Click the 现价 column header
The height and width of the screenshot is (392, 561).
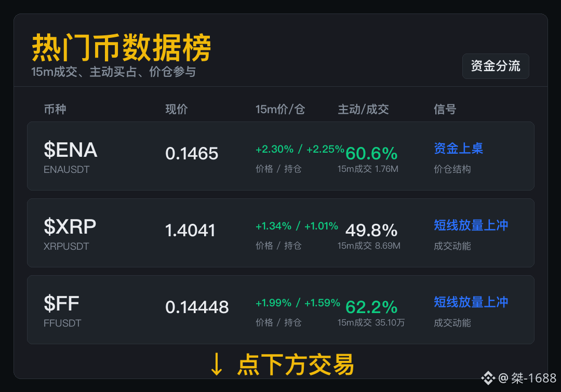[x=177, y=109]
